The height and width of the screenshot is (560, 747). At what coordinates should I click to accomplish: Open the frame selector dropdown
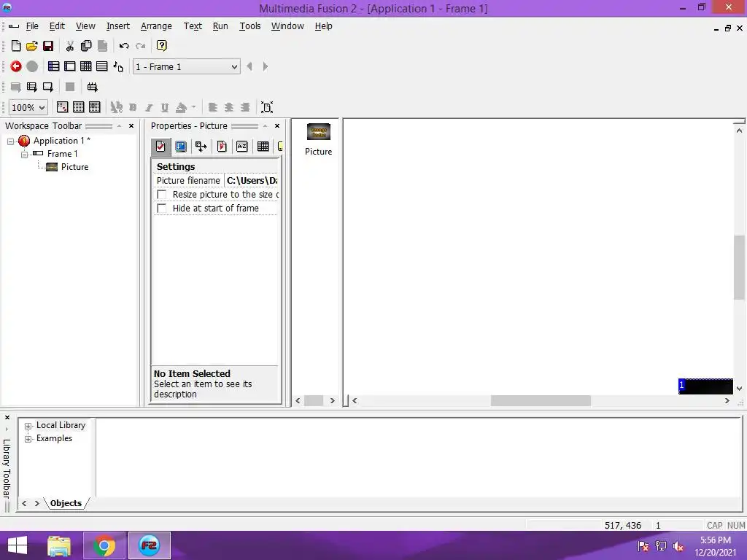[x=234, y=66]
